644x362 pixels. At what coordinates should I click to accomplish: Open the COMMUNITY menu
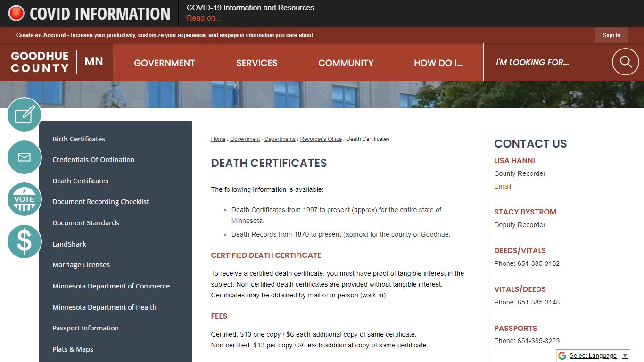pyautogui.click(x=346, y=63)
